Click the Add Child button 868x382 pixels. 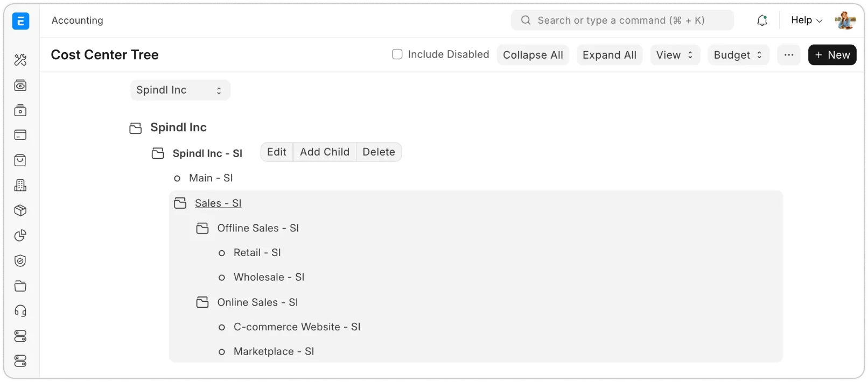click(x=325, y=152)
